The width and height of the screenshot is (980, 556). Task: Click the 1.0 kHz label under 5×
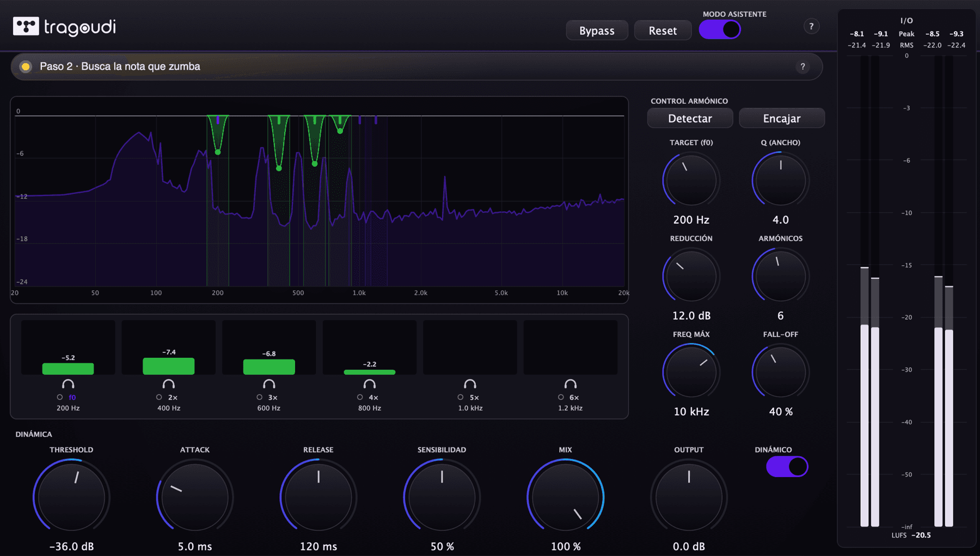tap(470, 408)
